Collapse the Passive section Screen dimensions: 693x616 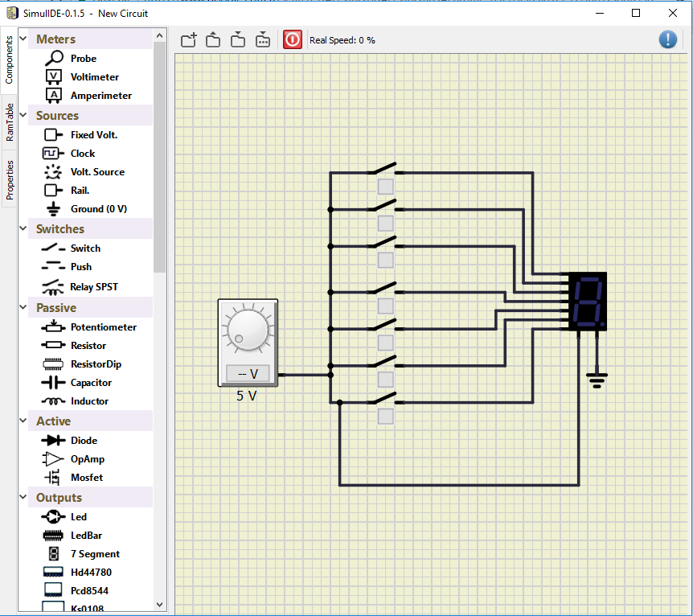click(x=22, y=307)
